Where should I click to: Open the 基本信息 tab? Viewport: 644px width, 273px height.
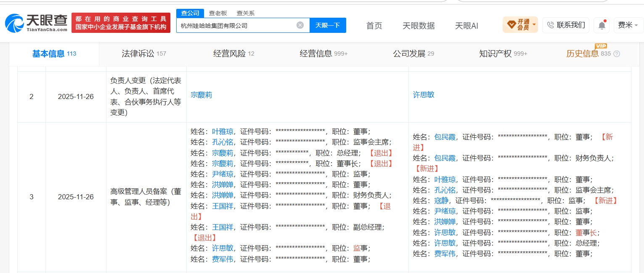[x=54, y=54]
